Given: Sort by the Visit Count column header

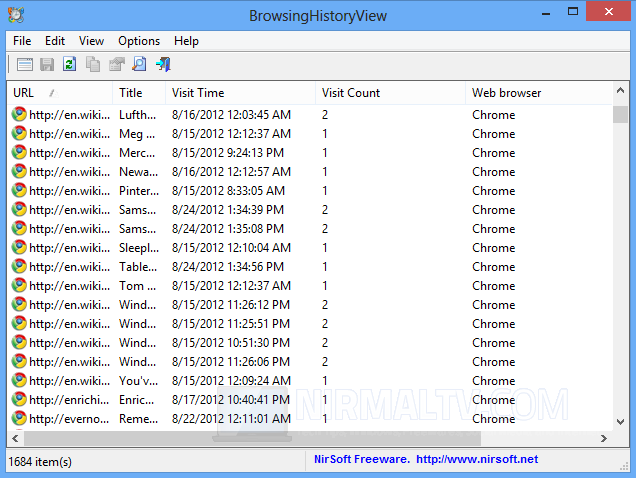Looking at the screenshot, I should 391,93.
